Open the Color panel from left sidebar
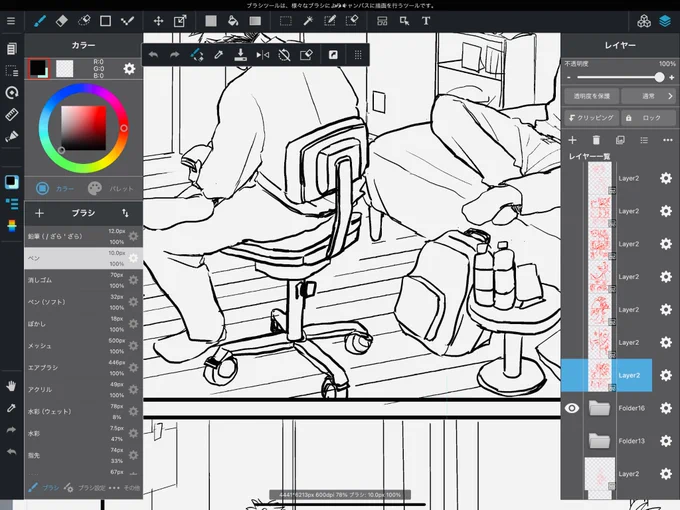Screen dimensions: 680x510 pos(12,182)
